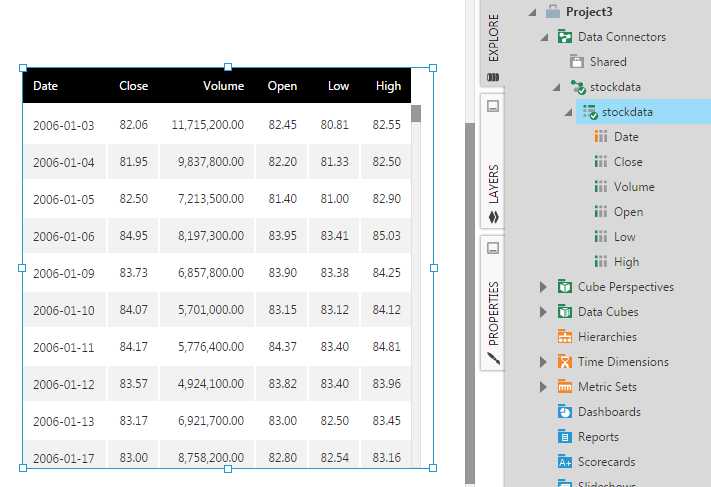Image resolution: width=711 pixels, height=487 pixels.
Task: Collapse the Data Connectors node
Action: point(544,37)
